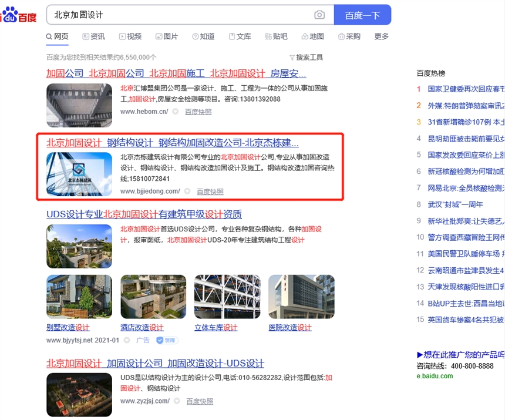
Task: Expand the 更多 search categories
Action: click(x=382, y=36)
